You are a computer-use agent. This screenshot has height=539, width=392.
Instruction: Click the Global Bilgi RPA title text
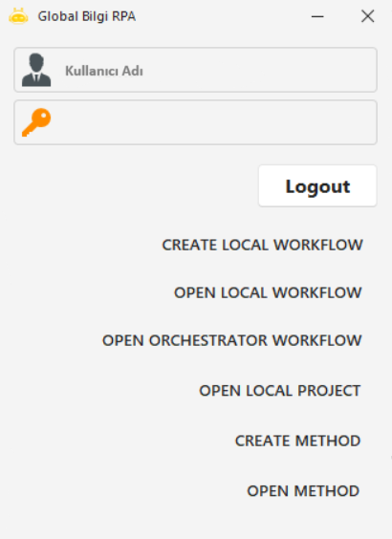87,16
